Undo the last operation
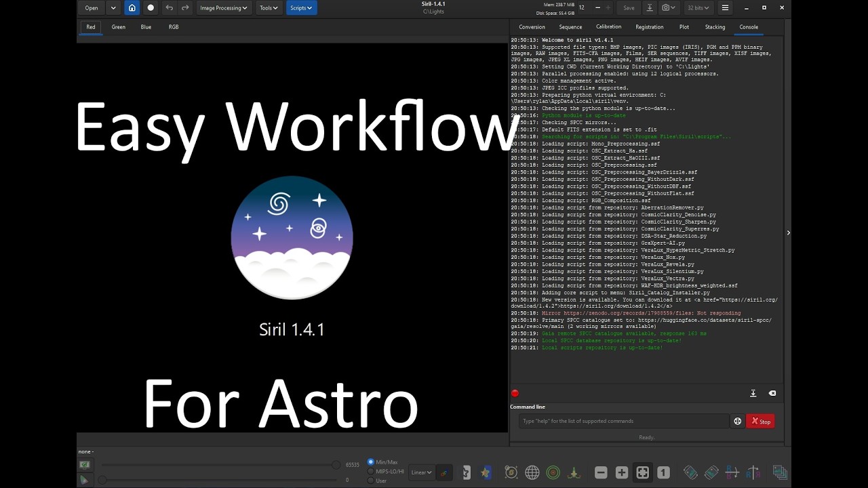868x488 pixels. [x=170, y=7]
